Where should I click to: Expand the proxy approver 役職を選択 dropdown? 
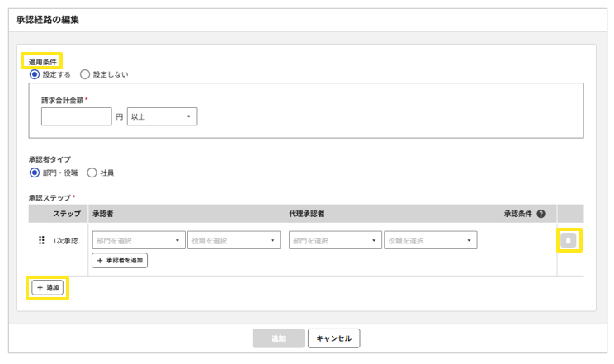pyautogui.click(x=430, y=241)
